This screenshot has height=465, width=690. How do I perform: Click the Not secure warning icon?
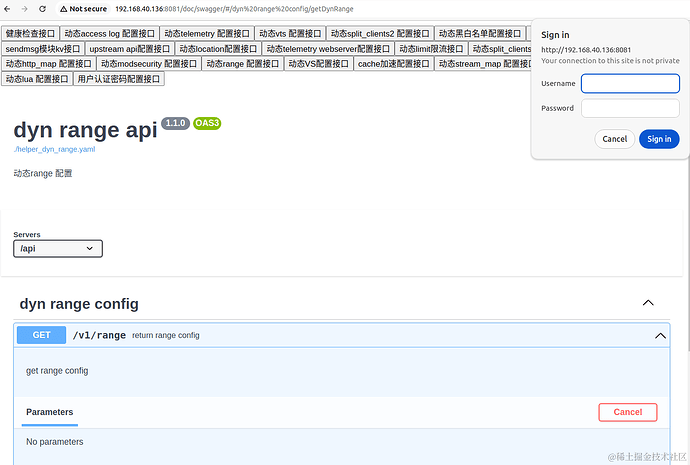pyautogui.click(x=64, y=9)
